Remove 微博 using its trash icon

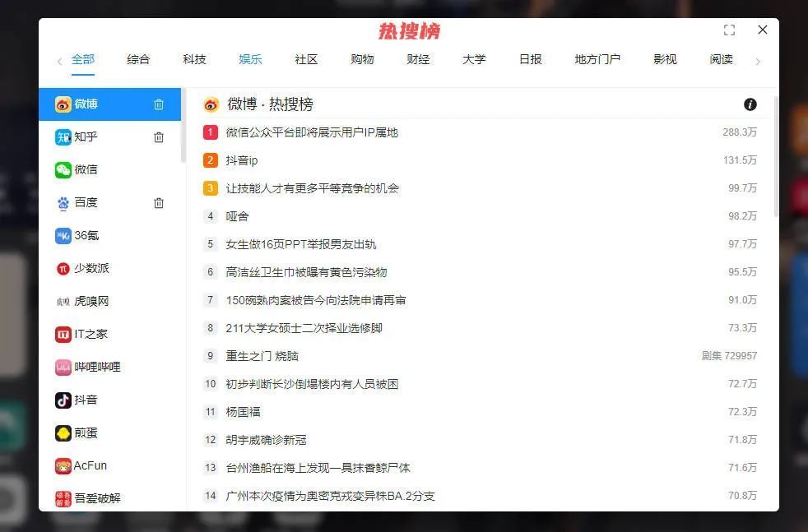click(x=159, y=104)
